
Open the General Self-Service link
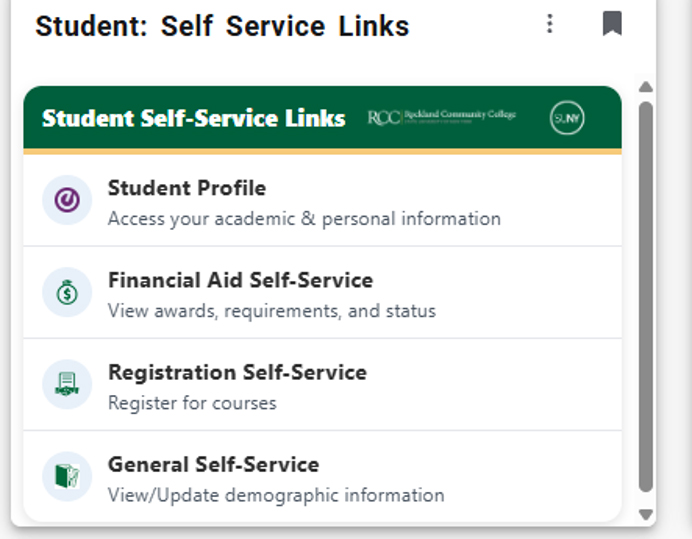coord(323,476)
